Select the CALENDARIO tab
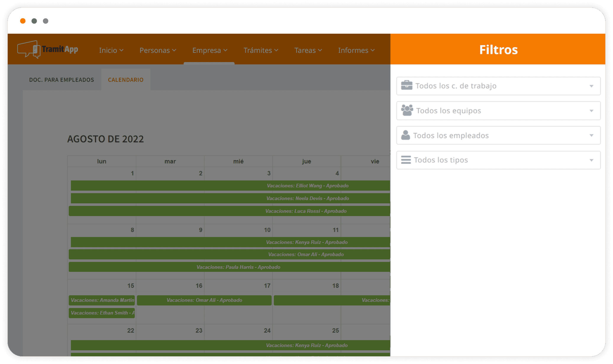 pos(125,79)
